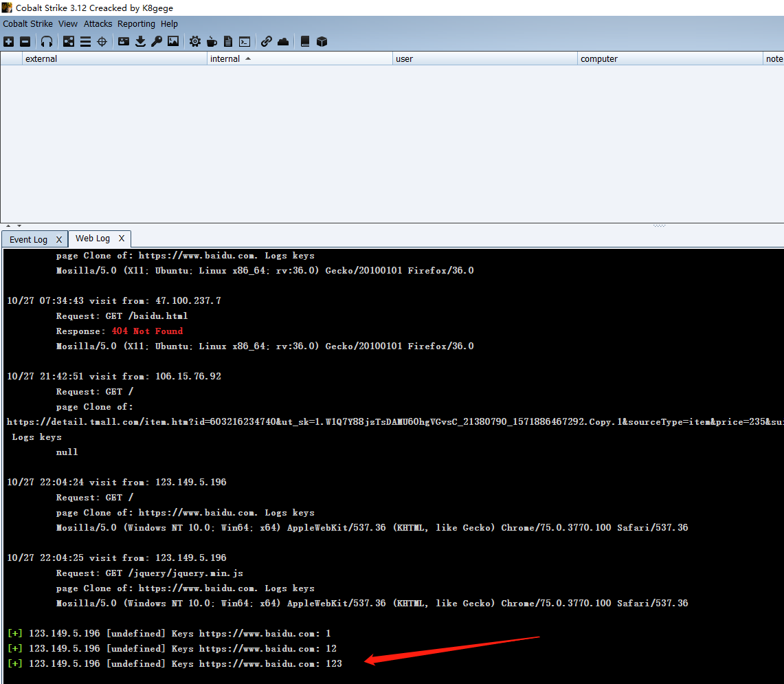
Task: Toggle sort arrow on internal column
Action: (x=248, y=58)
